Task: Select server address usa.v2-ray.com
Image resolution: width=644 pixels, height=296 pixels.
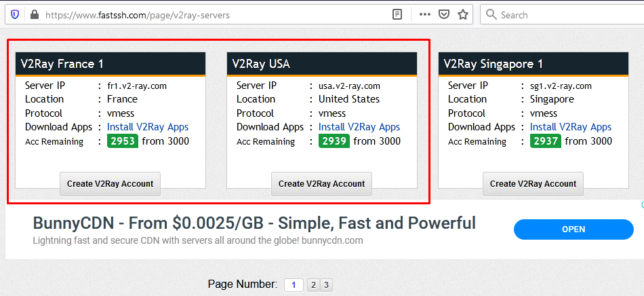Action: point(350,86)
